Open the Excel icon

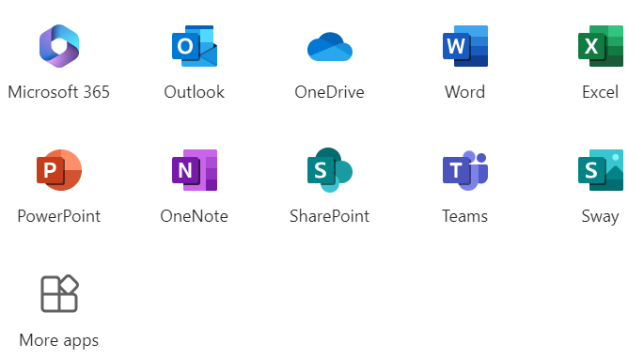point(601,46)
